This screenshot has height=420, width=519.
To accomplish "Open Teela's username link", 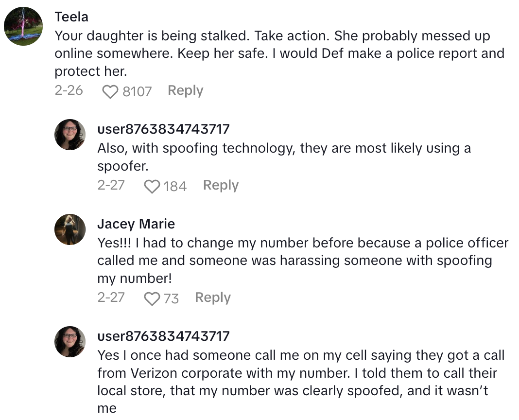I will pos(71,17).
